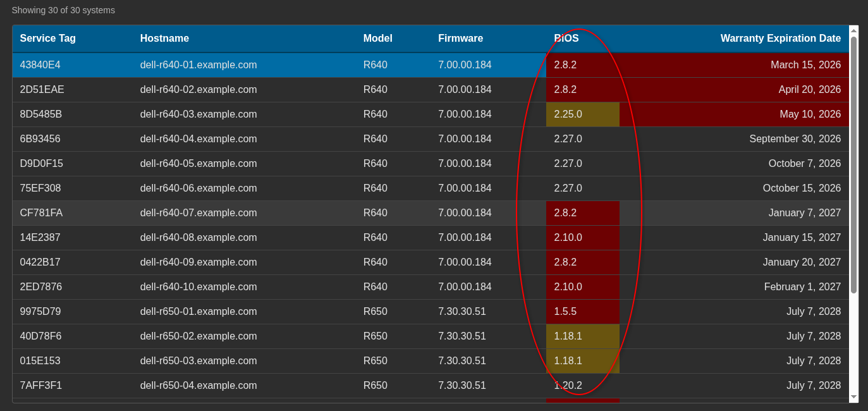
Task: Click BIOS 2.10.0 in dell-r640-08 row
Action: click(583, 238)
